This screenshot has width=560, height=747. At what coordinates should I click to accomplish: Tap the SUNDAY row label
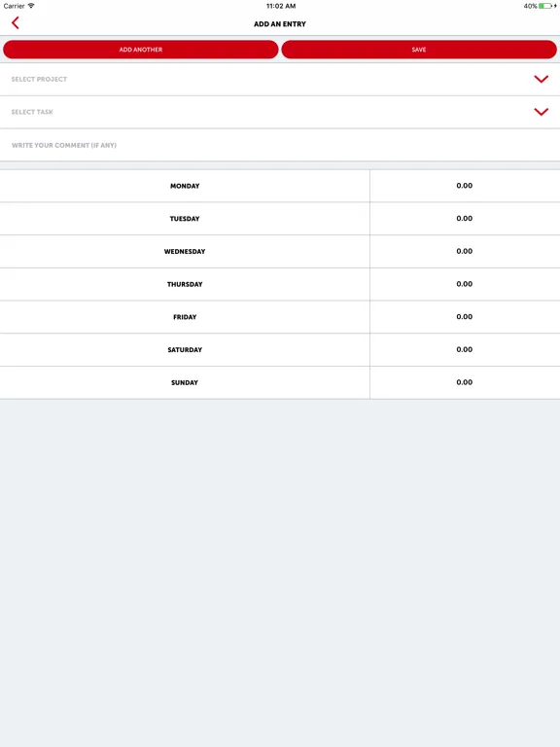(x=185, y=382)
